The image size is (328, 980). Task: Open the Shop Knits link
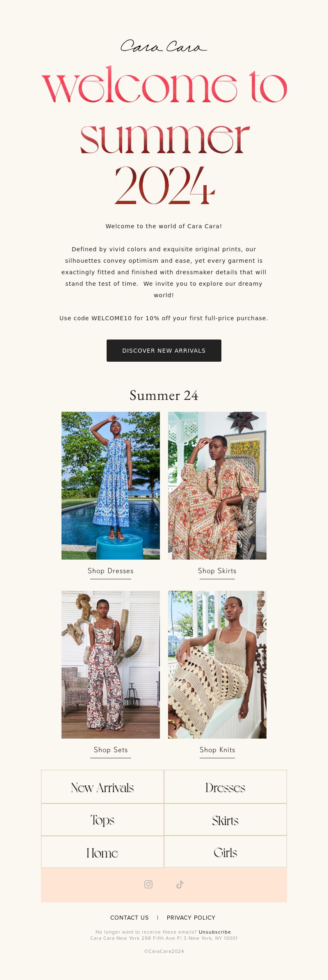click(x=217, y=750)
